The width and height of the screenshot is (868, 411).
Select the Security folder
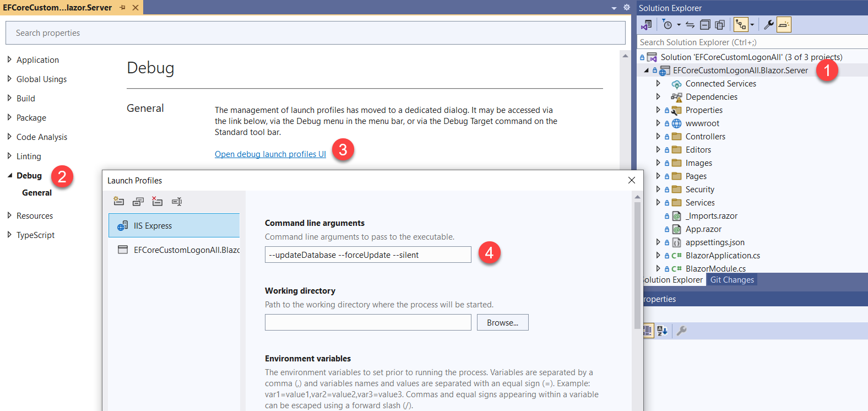pos(699,190)
